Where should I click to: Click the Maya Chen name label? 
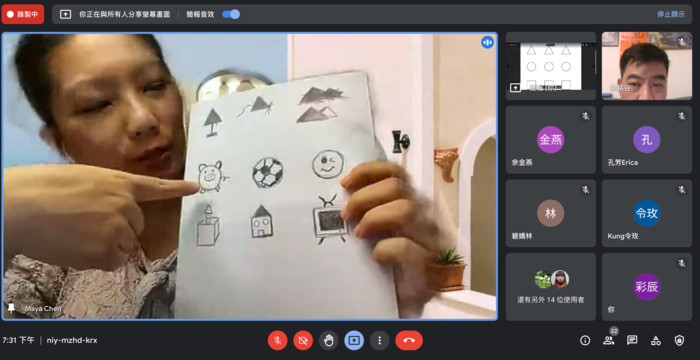coord(43,309)
